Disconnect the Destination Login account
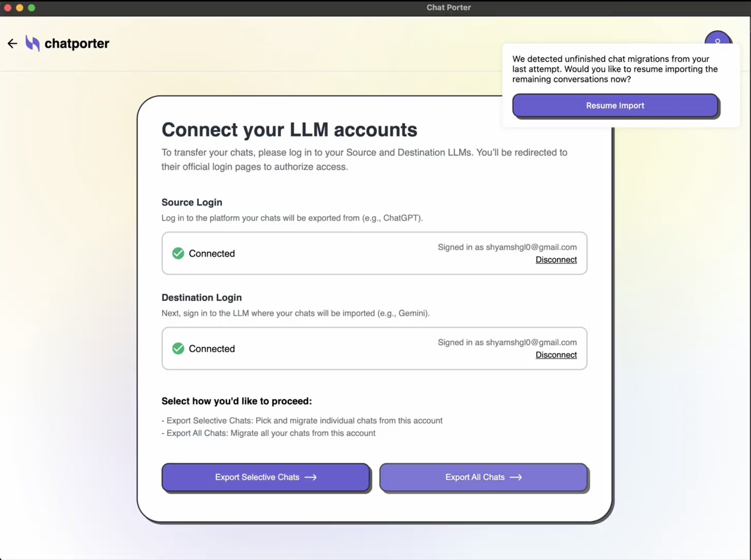Image resolution: width=751 pixels, height=560 pixels. tap(556, 354)
